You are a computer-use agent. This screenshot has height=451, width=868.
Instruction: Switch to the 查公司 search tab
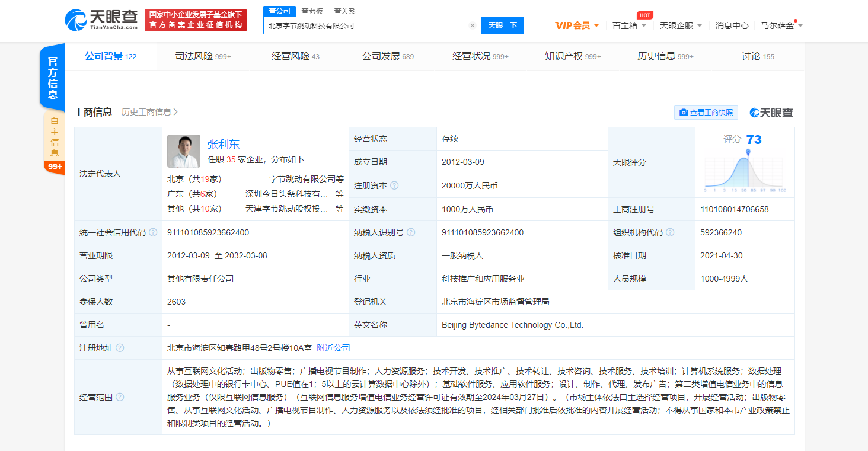280,11
